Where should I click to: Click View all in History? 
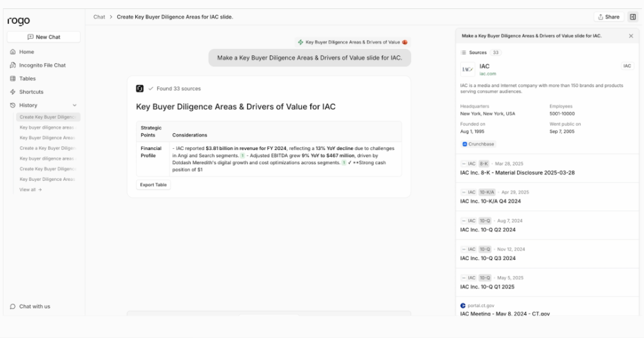click(x=30, y=189)
